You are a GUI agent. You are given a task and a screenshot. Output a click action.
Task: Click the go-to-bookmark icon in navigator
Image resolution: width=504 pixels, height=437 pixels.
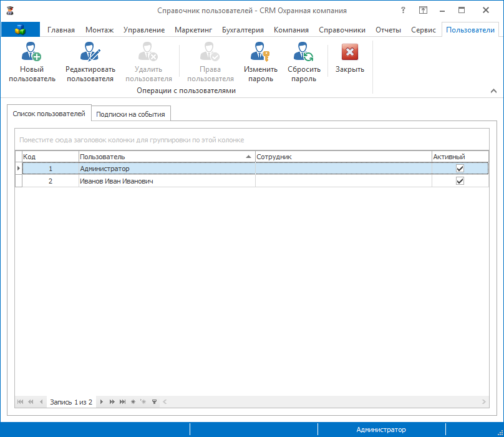(x=143, y=401)
